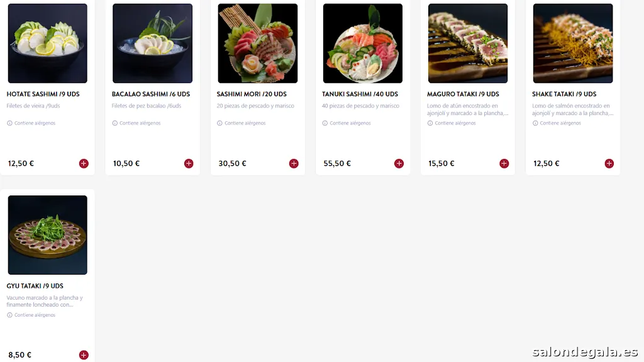Screen dimensions: 644x362
Task: Add Hotate Sashimi to the order
Action: point(84,163)
